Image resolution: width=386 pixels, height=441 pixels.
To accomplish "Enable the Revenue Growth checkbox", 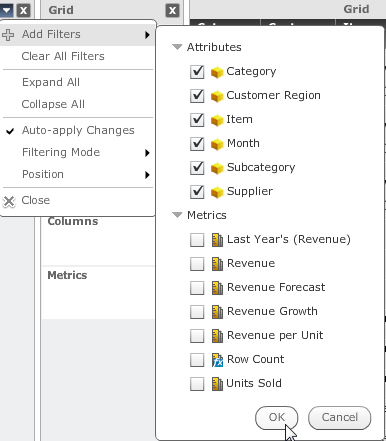I will pos(197,312).
